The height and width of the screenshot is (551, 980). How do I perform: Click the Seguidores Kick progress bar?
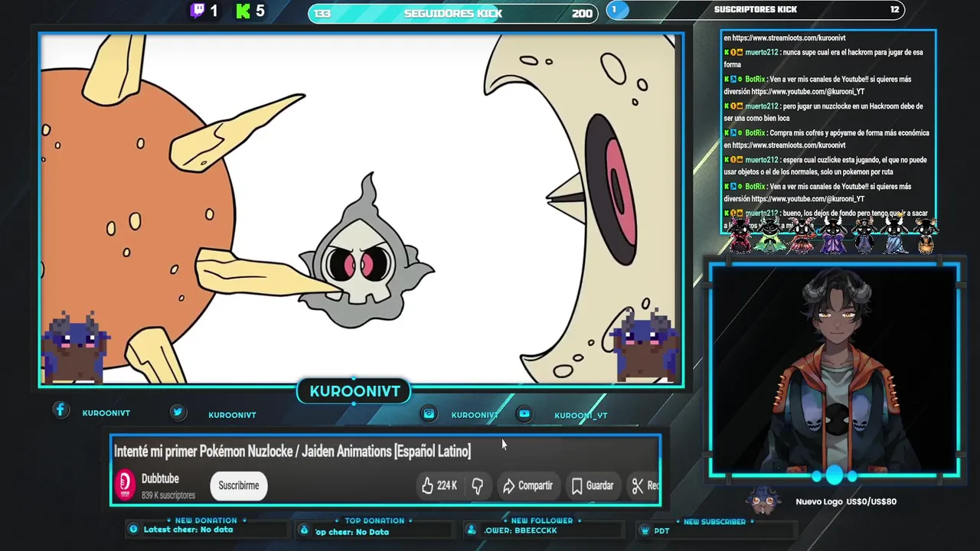(x=452, y=13)
